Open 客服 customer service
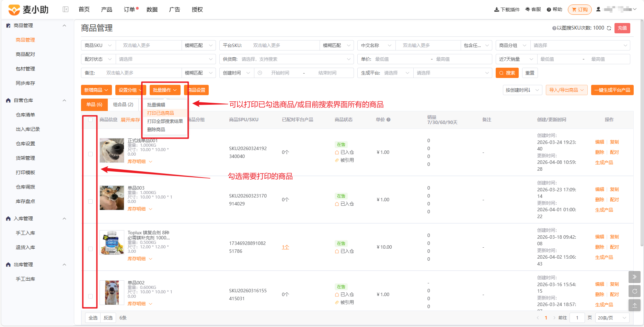644x327 pixels. click(533, 10)
